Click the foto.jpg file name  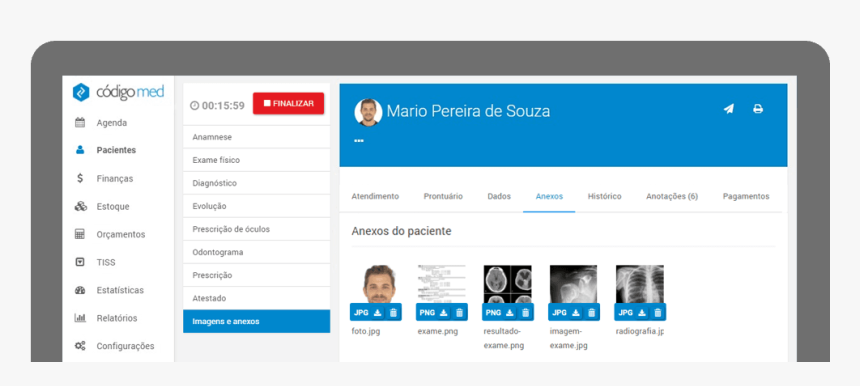coord(366,331)
